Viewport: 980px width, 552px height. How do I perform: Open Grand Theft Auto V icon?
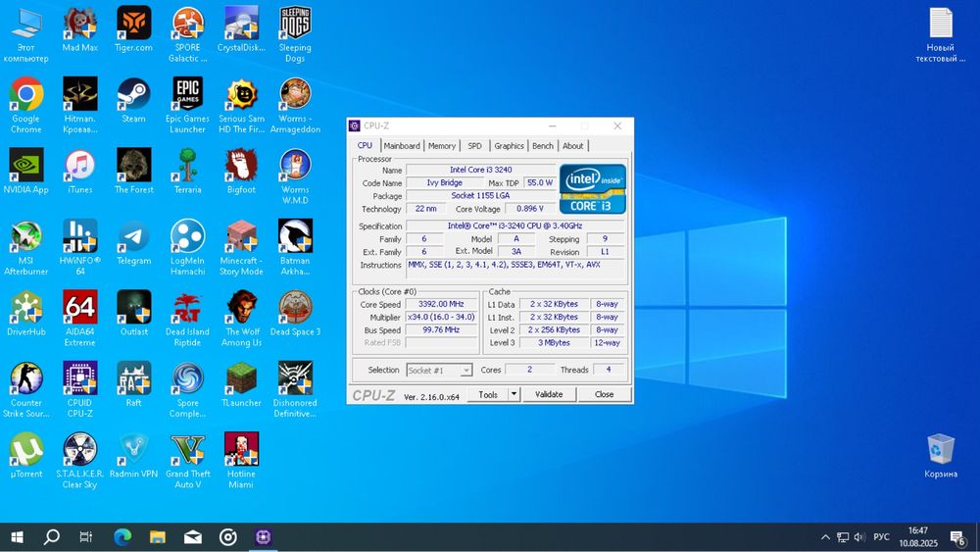tap(187, 461)
